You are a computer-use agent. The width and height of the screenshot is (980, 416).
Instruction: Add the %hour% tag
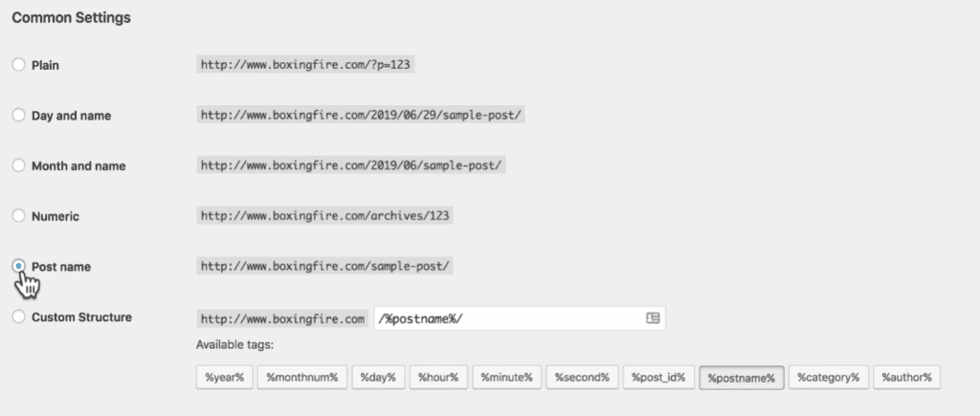point(438,378)
